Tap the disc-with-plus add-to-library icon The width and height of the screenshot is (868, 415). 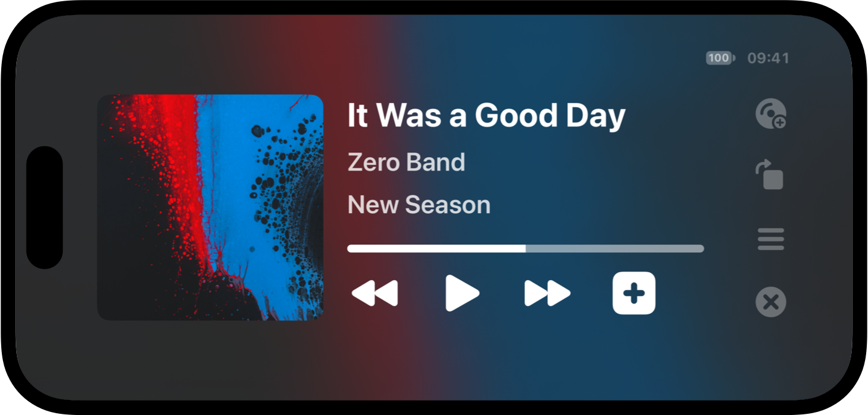(x=771, y=114)
